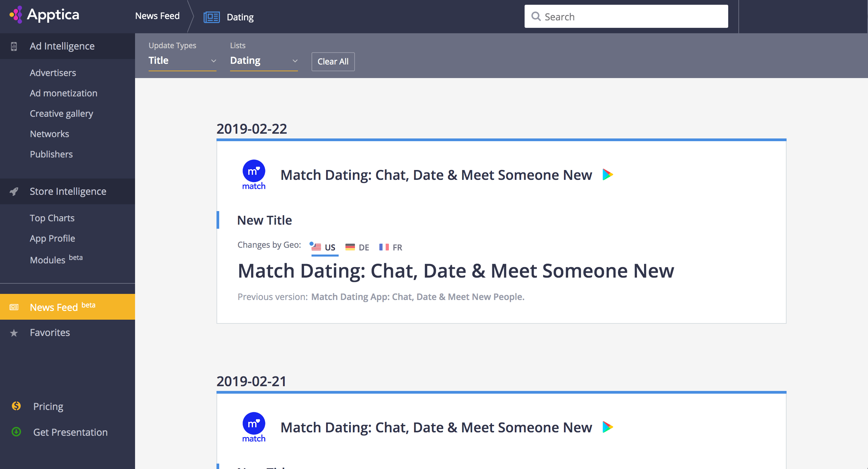Viewport: 868px width, 469px height.
Task: Open the Lists dropdown set to Dating
Action: pyautogui.click(x=264, y=61)
